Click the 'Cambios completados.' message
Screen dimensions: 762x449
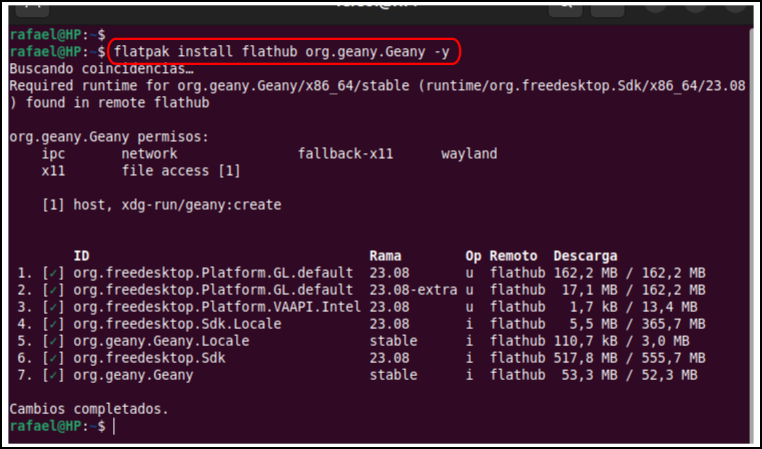pyautogui.click(x=89, y=409)
